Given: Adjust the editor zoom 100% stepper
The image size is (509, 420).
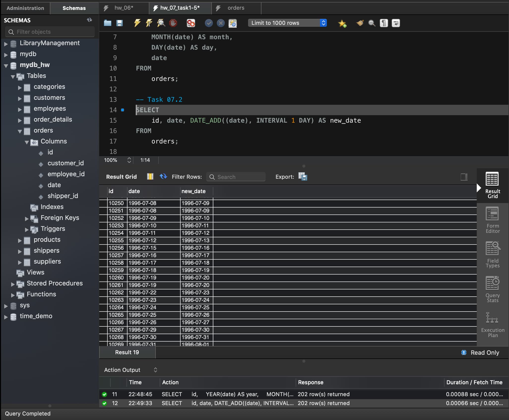Looking at the screenshot, I should point(129,160).
